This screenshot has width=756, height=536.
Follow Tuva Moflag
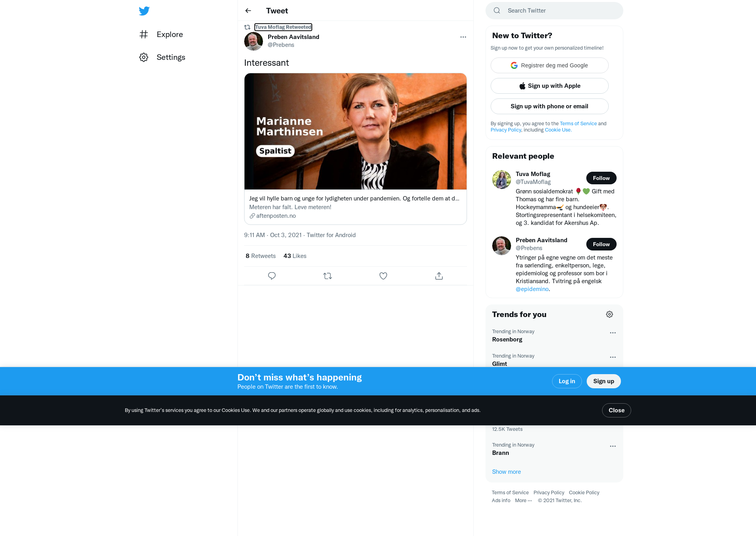pyautogui.click(x=601, y=178)
